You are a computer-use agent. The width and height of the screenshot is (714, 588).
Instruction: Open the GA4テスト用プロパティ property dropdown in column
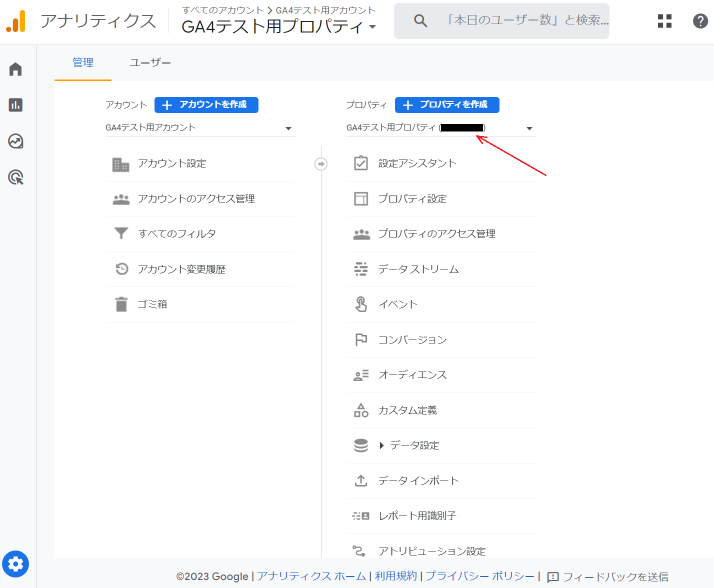tap(441, 128)
